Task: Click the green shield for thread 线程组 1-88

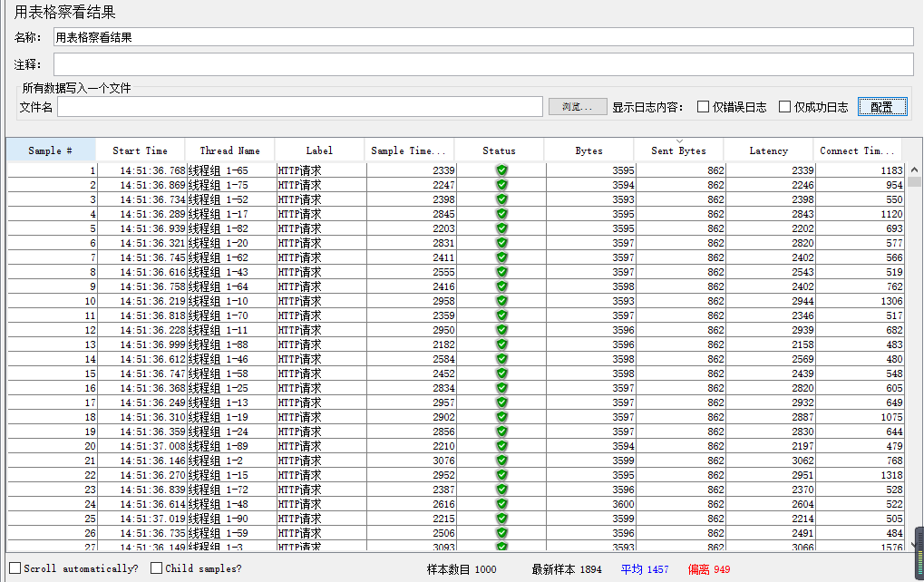Action: [x=501, y=344]
